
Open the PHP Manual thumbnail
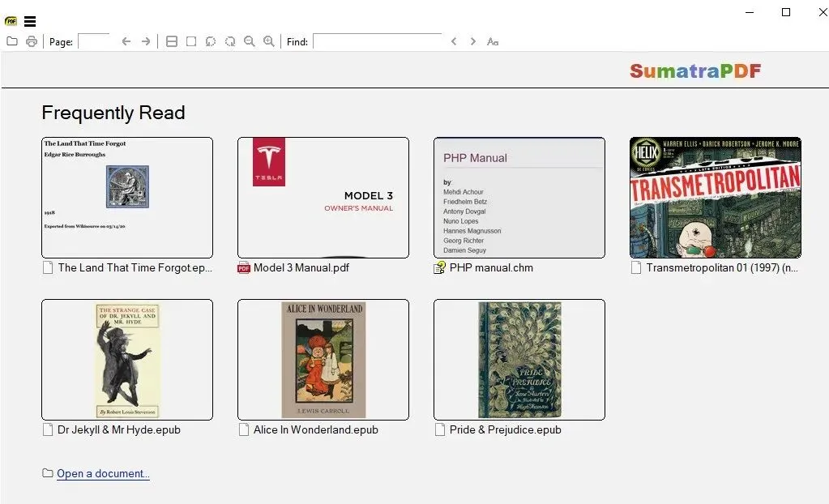point(519,198)
